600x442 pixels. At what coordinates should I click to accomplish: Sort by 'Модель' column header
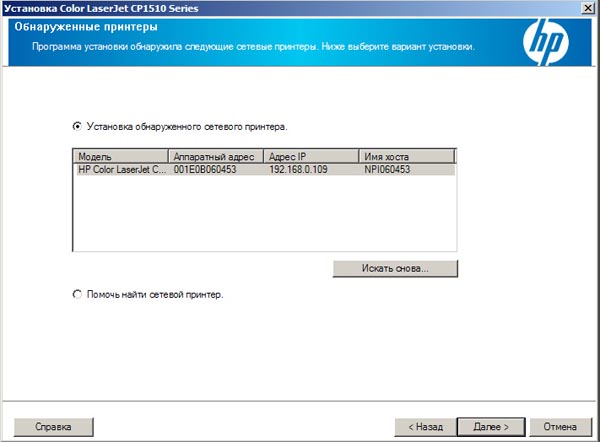[x=121, y=157]
